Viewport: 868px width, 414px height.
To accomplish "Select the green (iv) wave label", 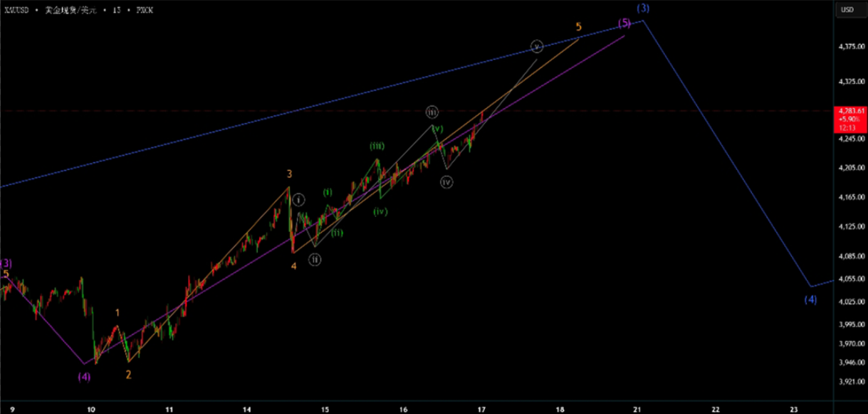I will [380, 211].
